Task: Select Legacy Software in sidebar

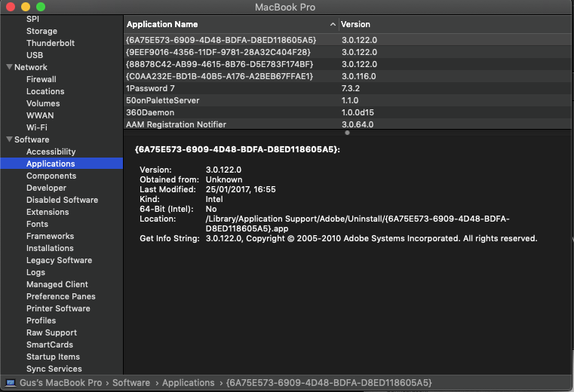Action: (x=60, y=261)
